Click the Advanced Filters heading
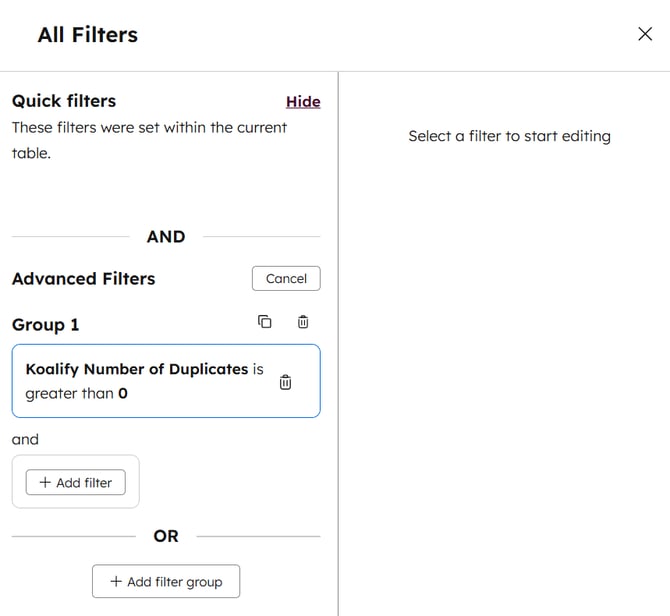This screenshot has width=670, height=616. click(x=83, y=279)
